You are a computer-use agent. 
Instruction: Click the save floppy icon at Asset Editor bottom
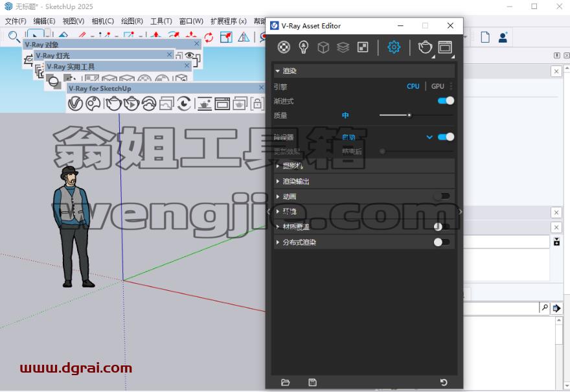[x=312, y=382]
